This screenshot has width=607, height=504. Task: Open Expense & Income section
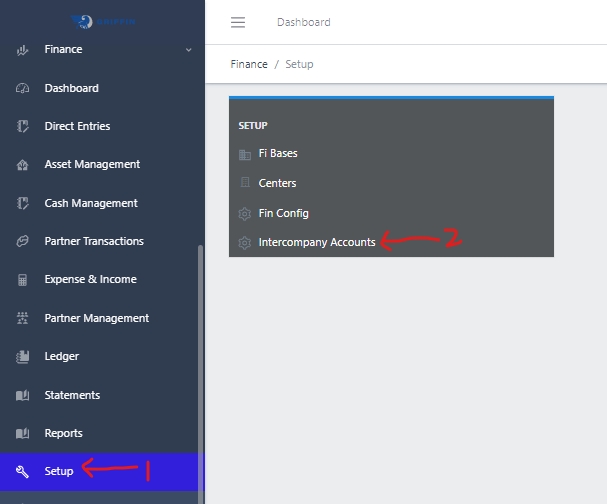click(x=91, y=279)
